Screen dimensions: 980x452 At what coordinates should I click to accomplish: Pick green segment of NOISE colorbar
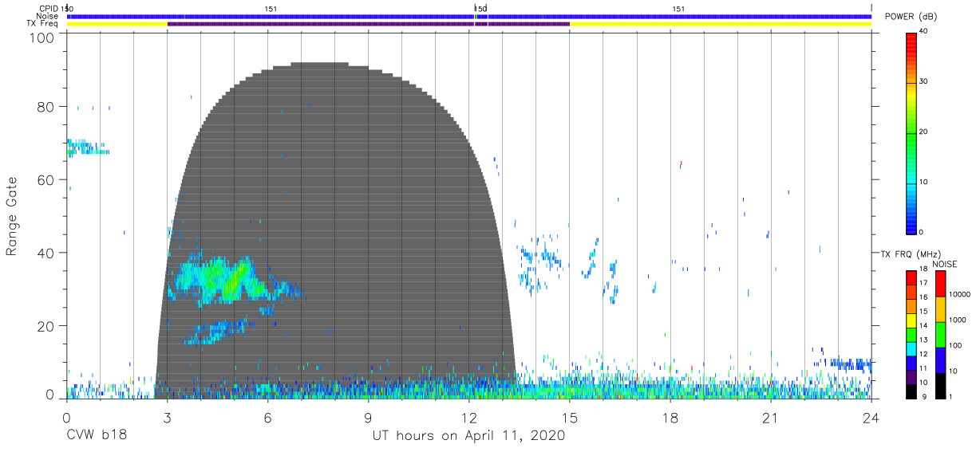pyautogui.click(x=940, y=335)
